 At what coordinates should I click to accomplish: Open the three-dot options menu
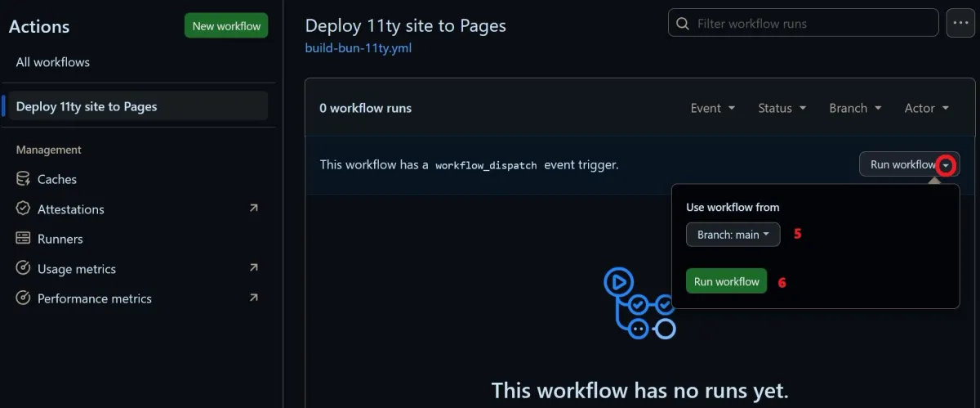[960, 24]
